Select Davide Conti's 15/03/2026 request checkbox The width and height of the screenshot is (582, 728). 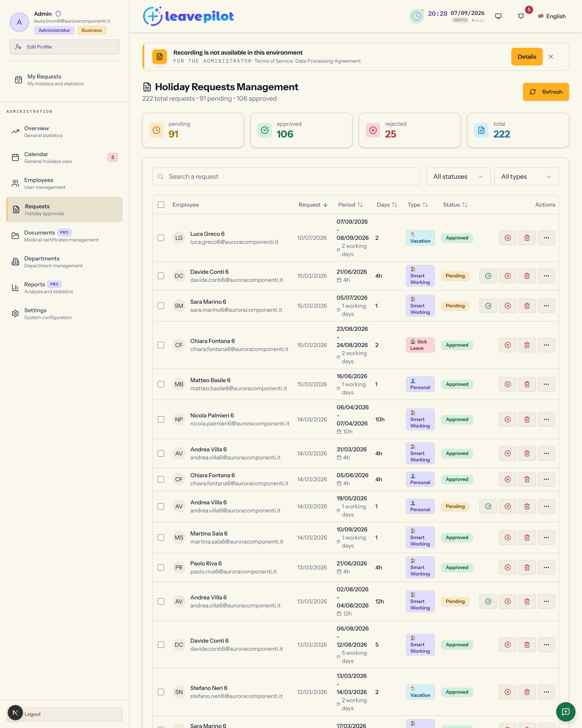[x=161, y=276]
